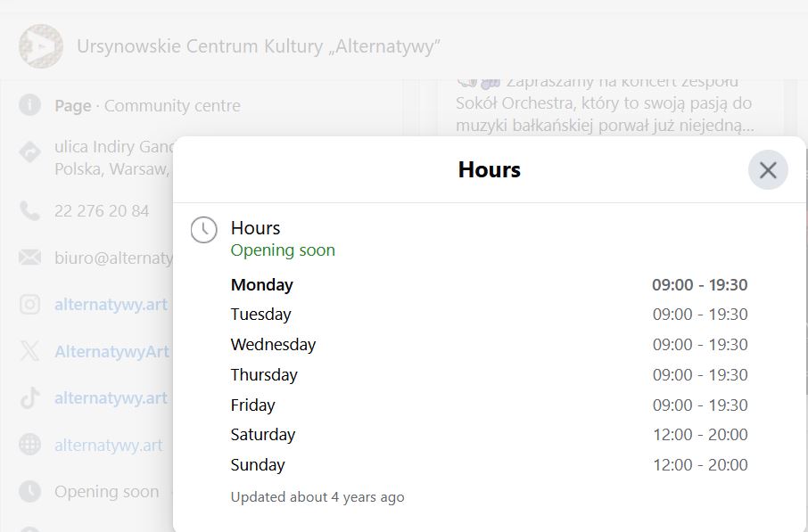The image size is (808, 532).
Task: Open the TikTok alternatywy.art link
Action: [111, 398]
